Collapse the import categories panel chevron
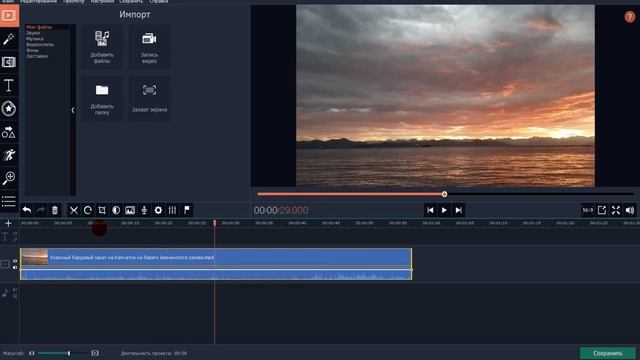The width and height of the screenshot is (640, 360). [73, 110]
